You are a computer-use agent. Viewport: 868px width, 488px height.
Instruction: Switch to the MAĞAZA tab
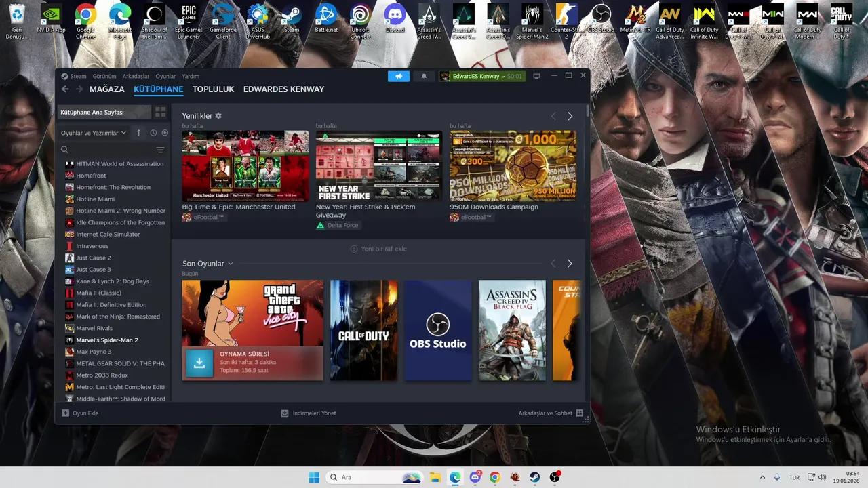point(107,89)
